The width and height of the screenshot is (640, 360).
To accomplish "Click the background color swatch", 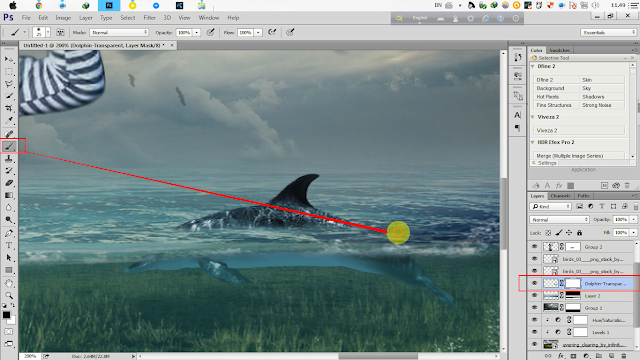I will [12, 321].
